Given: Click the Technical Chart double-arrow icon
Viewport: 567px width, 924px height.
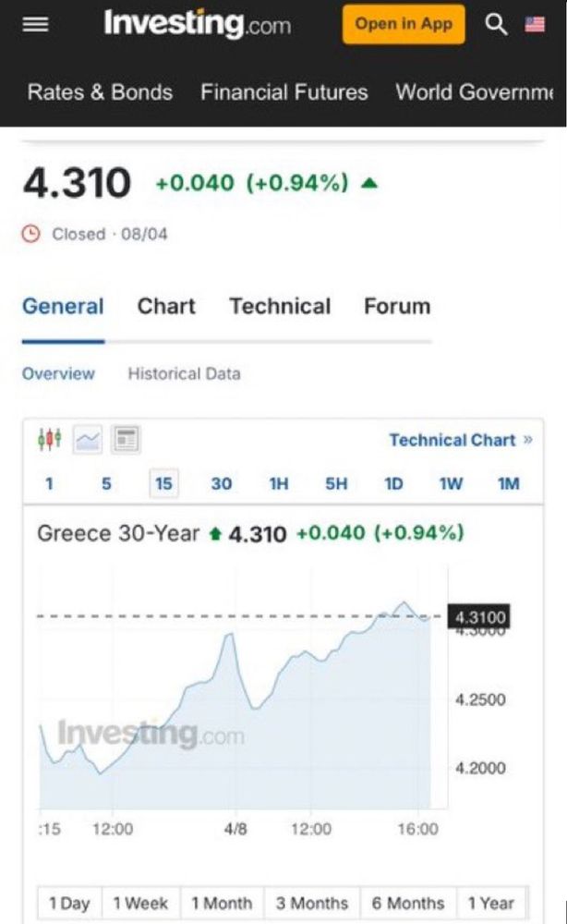Looking at the screenshot, I should click(527, 440).
